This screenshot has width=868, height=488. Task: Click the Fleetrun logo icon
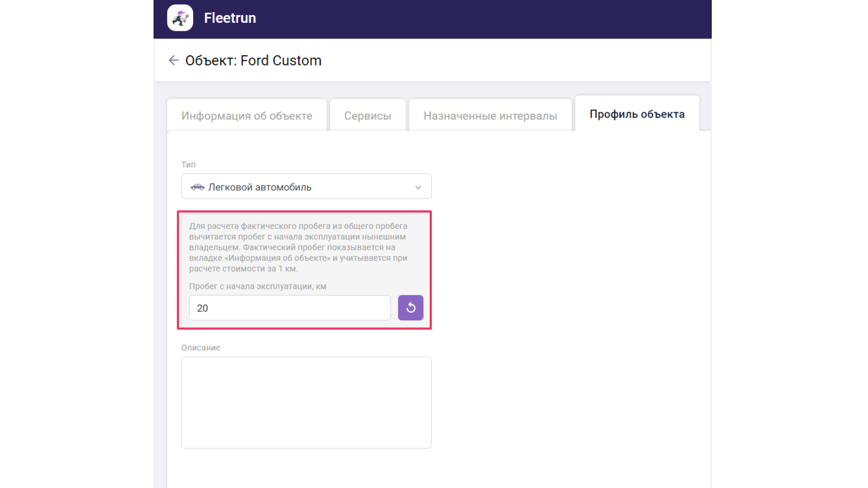coord(180,17)
